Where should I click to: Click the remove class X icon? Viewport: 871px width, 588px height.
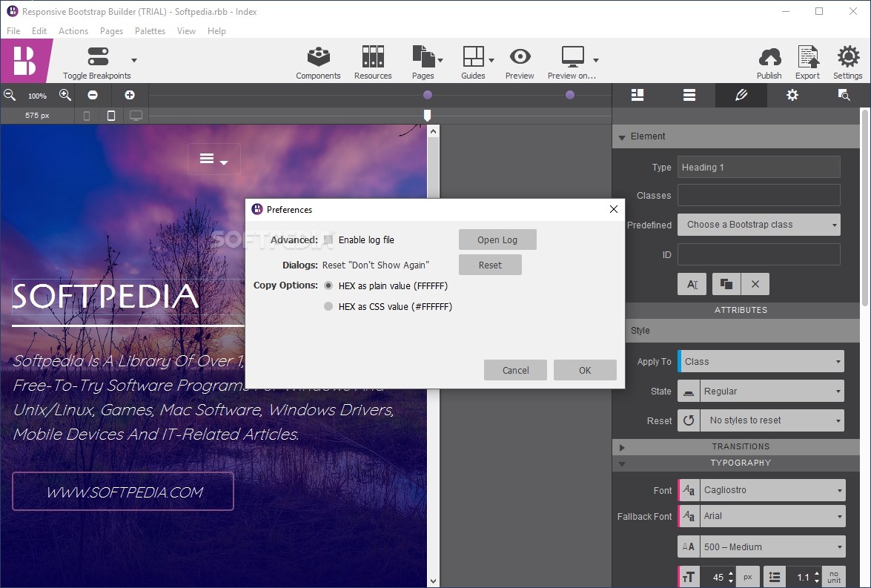click(x=755, y=284)
